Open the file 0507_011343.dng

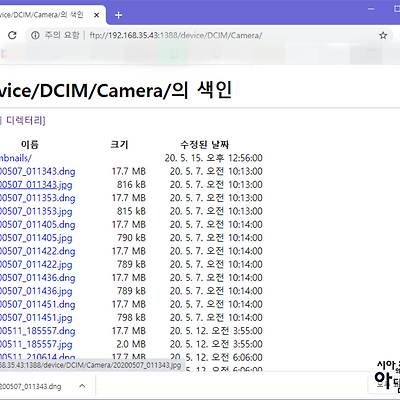click(37, 171)
